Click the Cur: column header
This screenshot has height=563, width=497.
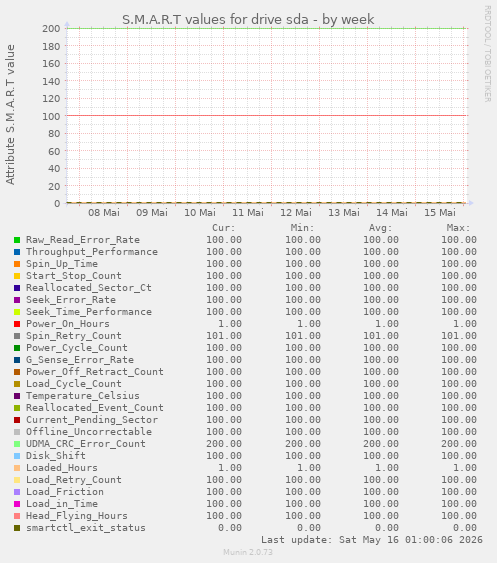click(x=224, y=228)
